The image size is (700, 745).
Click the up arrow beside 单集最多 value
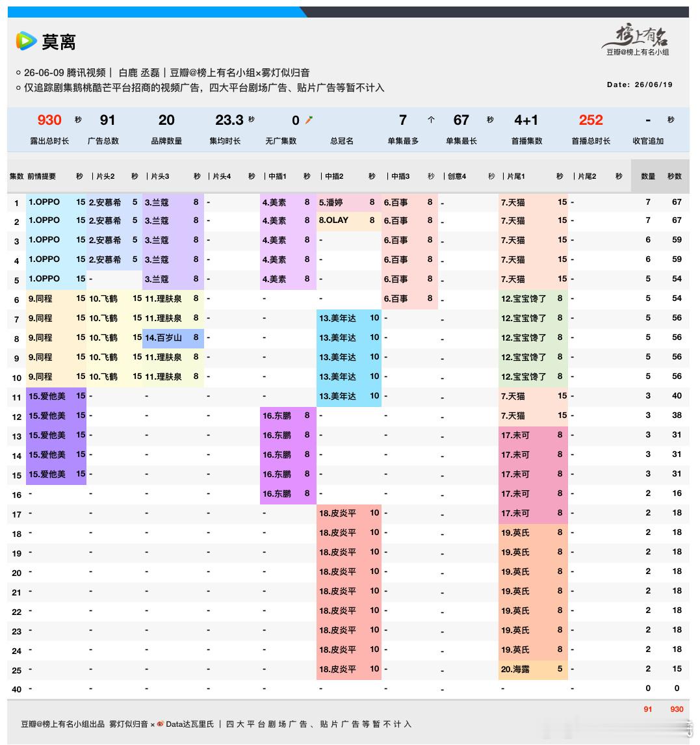pyautogui.click(x=431, y=120)
